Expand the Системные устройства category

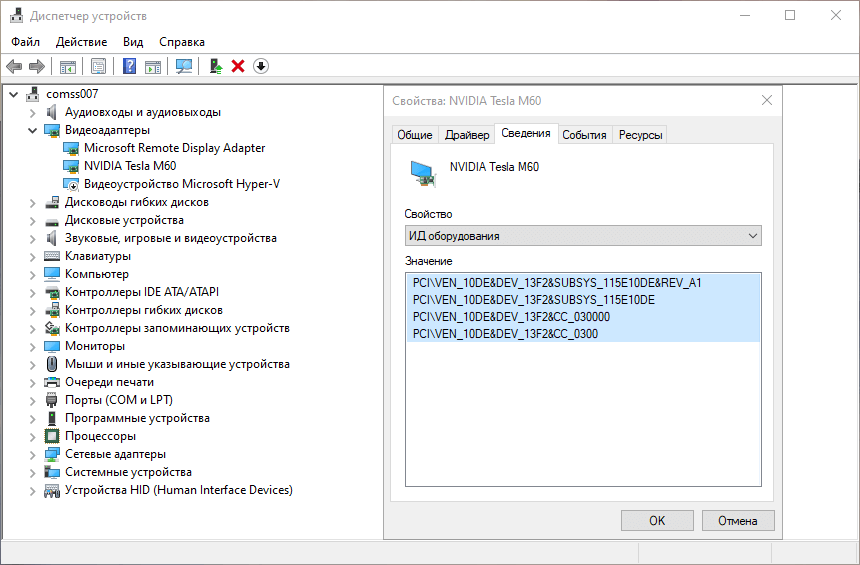[x=32, y=473]
